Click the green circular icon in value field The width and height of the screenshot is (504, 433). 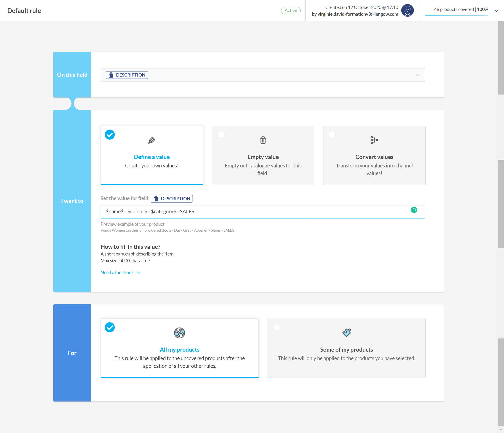pos(414,210)
